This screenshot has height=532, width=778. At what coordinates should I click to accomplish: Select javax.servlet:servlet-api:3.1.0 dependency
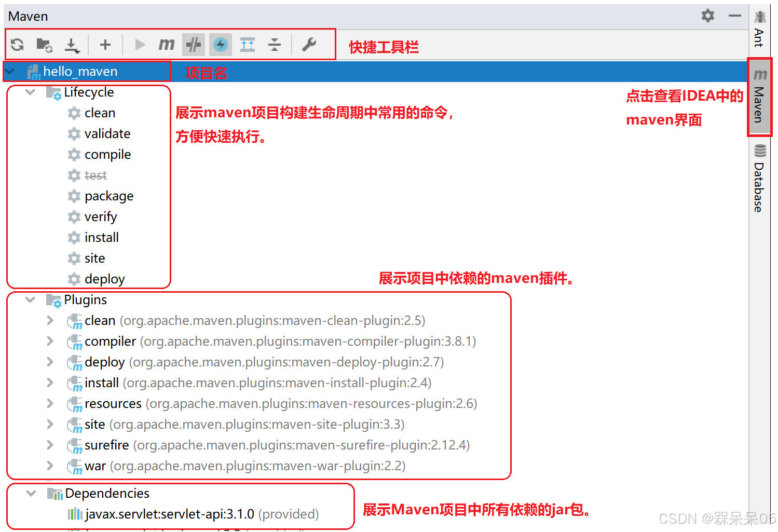pos(202,514)
